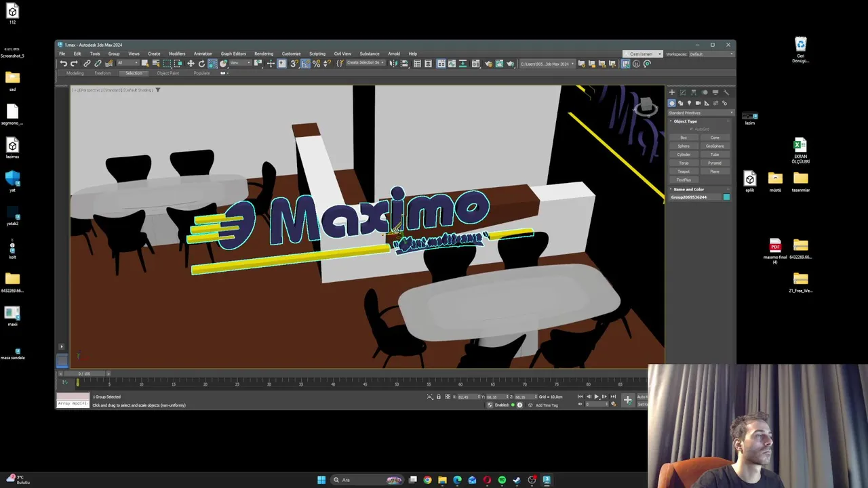Toggle Spinner Snap in main toolbar
The height and width of the screenshot is (488, 868).
[326, 64]
